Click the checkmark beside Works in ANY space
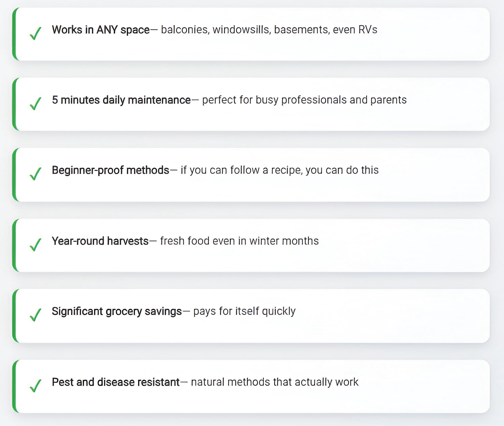 click(35, 33)
